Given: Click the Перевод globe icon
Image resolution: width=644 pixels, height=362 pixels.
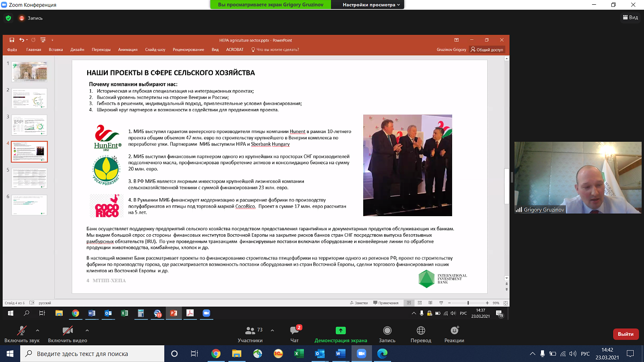Looking at the screenshot, I should coord(421,331).
